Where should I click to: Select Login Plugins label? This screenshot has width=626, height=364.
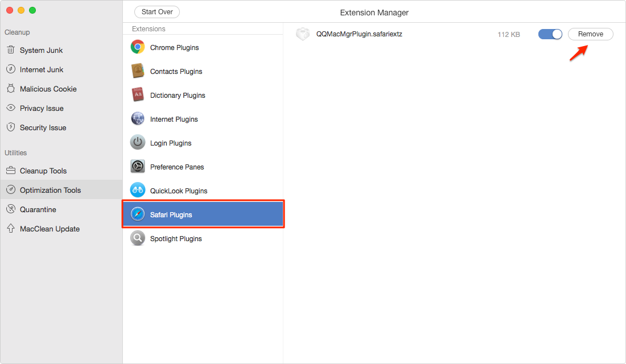tap(171, 143)
